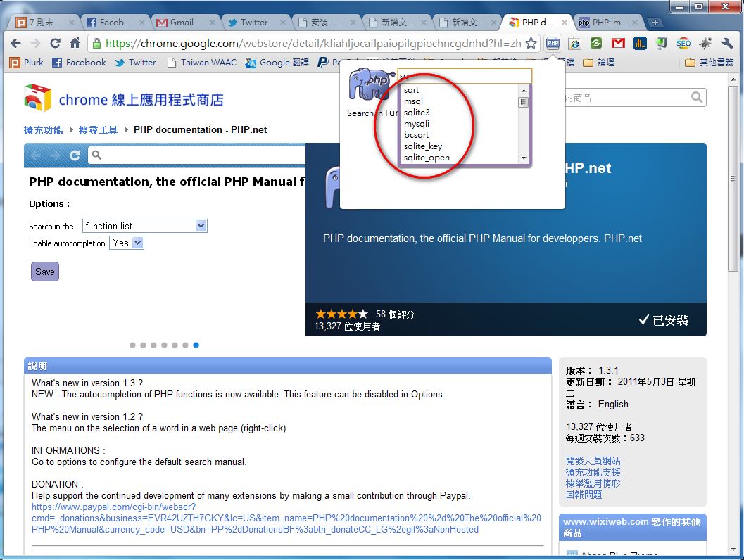
Task: Click the 回報問題 link
Action: (584, 495)
